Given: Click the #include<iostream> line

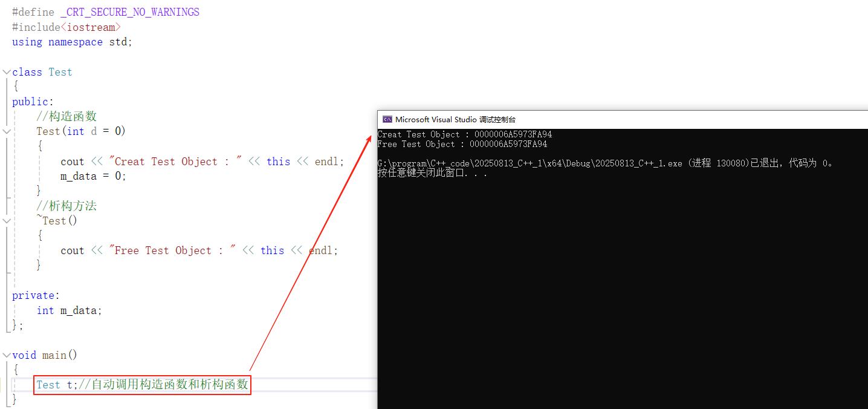Looking at the screenshot, I should point(66,27).
